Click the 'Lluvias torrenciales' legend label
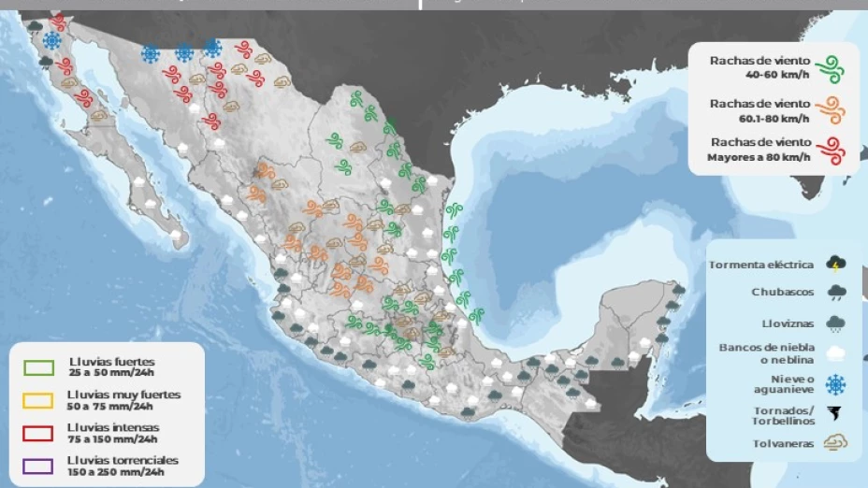Viewport: 868px width, 488px height. (x=123, y=460)
